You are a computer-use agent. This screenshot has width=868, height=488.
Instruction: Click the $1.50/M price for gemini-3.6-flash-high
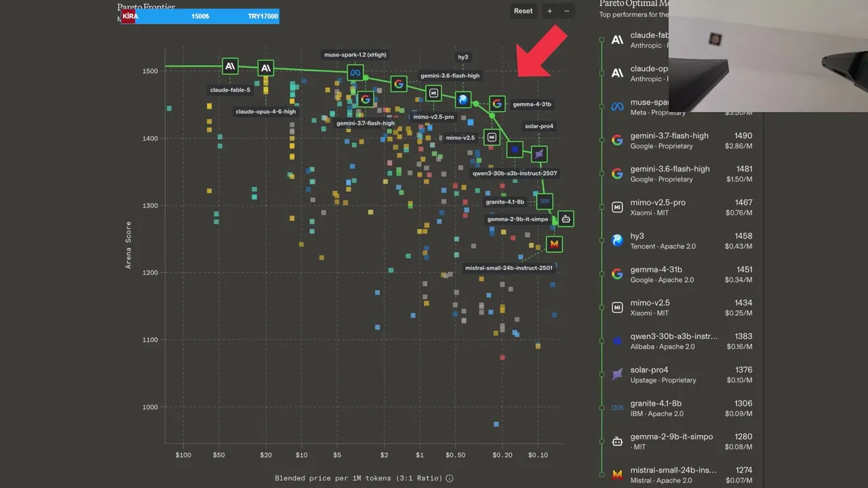point(738,180)
